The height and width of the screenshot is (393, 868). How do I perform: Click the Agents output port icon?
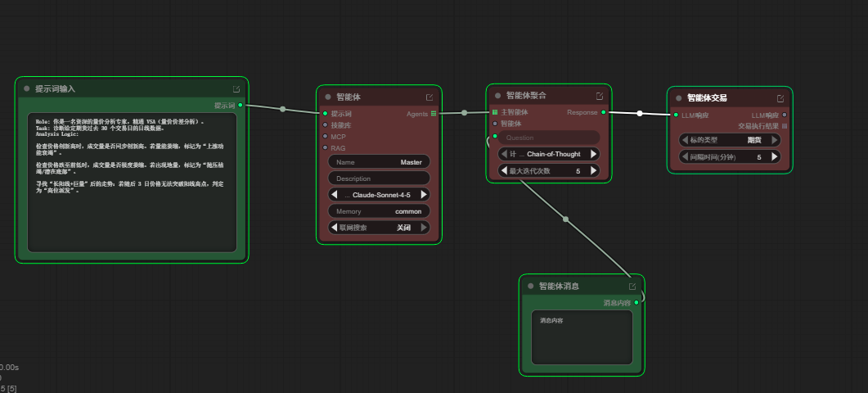434,114
